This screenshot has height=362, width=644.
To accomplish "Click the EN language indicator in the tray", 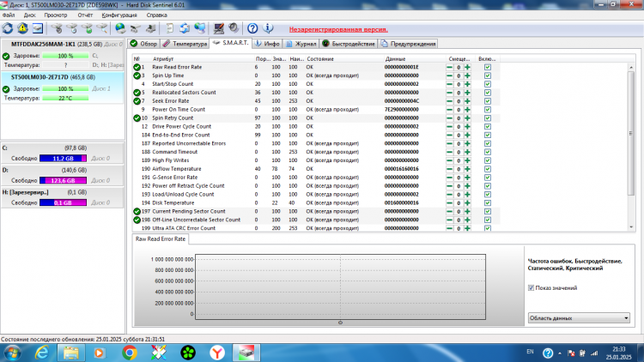I will [531, 352].
